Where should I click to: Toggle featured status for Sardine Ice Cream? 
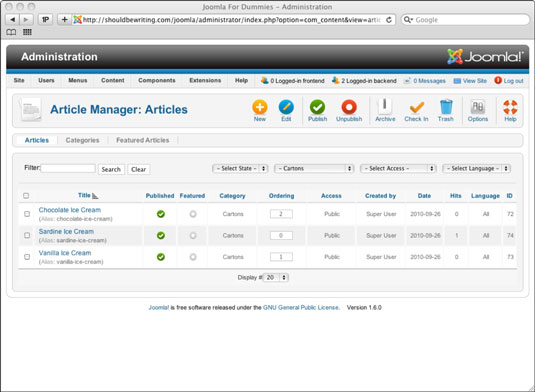193,235
